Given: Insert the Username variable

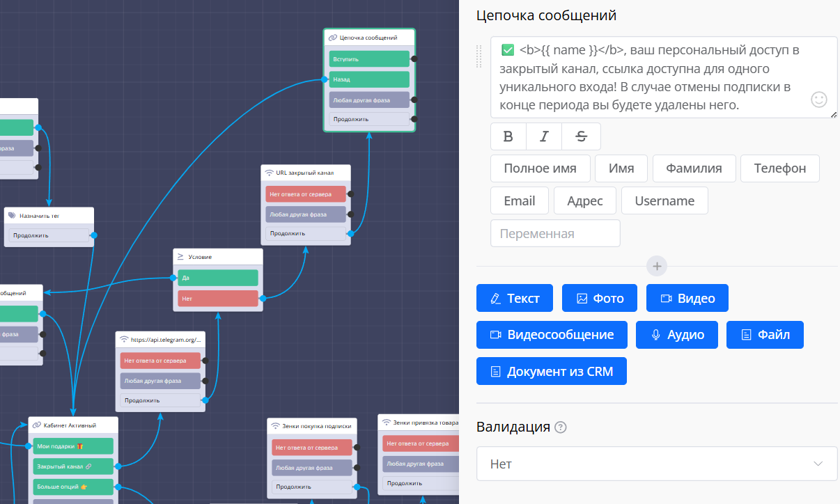Looking at the screenshot, I should [664, 201].
